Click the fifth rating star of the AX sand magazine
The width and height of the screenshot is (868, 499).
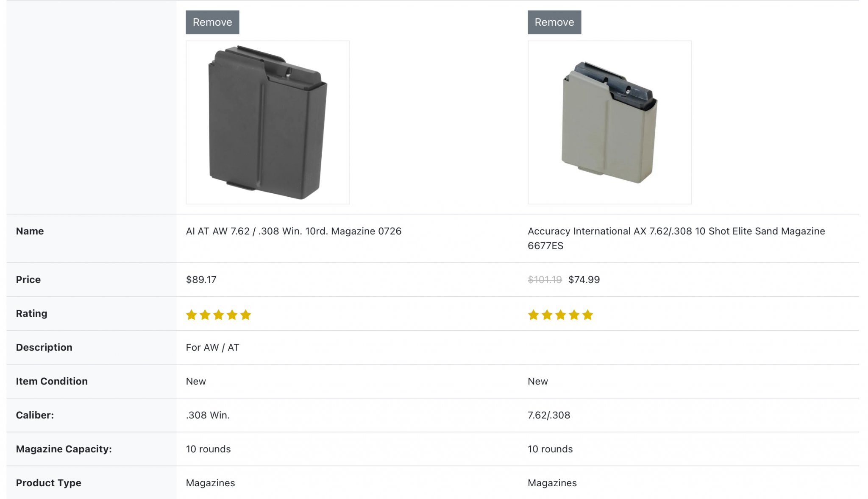tap(588, 315)
